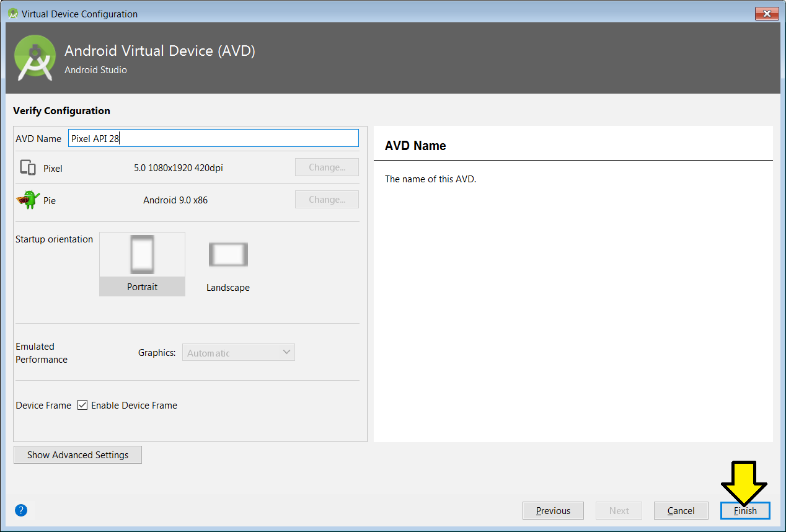
Task: Click the Android Studio logo in header
Action: (x=35, y=58)
